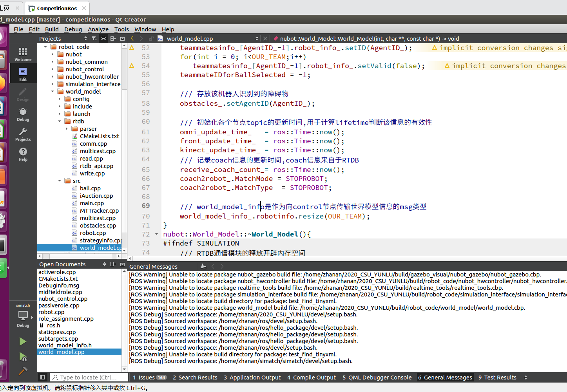Viewport: 567px width, 392px height.
Task: Open Tools menu
Action: [x=121, y=29]
